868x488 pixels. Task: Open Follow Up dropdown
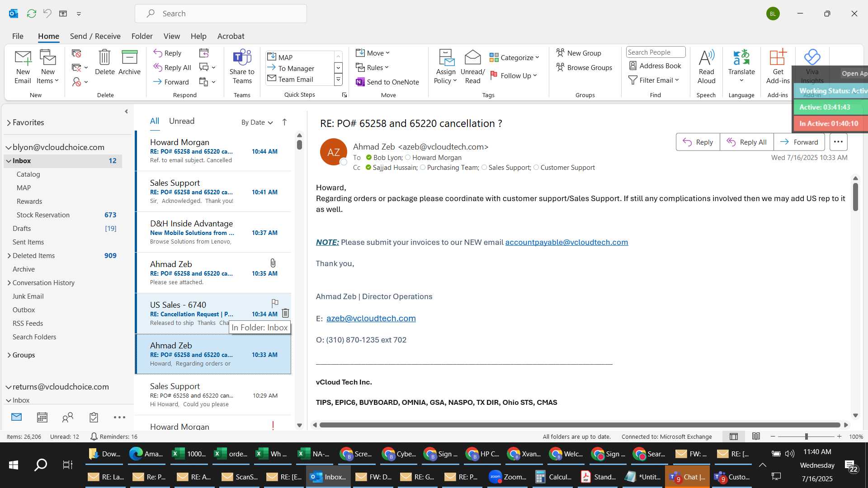pos(514,76)
